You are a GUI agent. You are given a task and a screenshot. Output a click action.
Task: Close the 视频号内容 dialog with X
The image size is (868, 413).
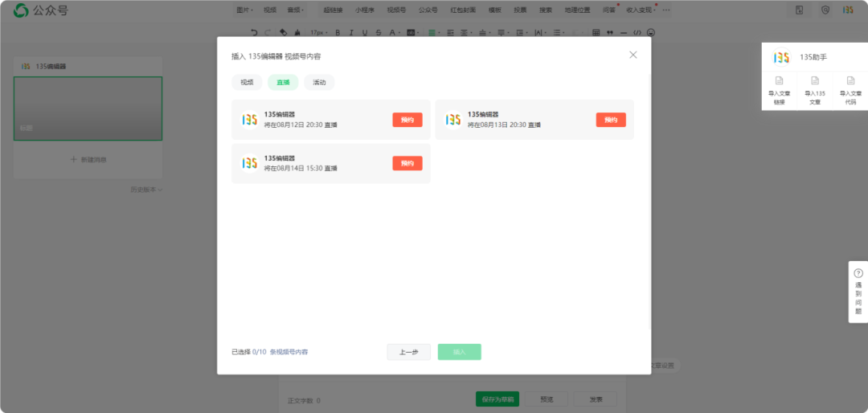pos(633,55)
